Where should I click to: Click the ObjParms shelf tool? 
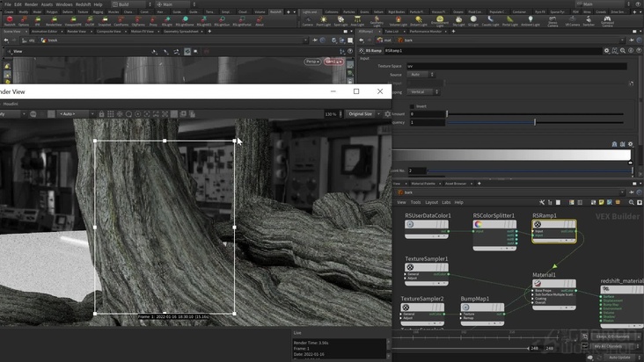point(138,20)
